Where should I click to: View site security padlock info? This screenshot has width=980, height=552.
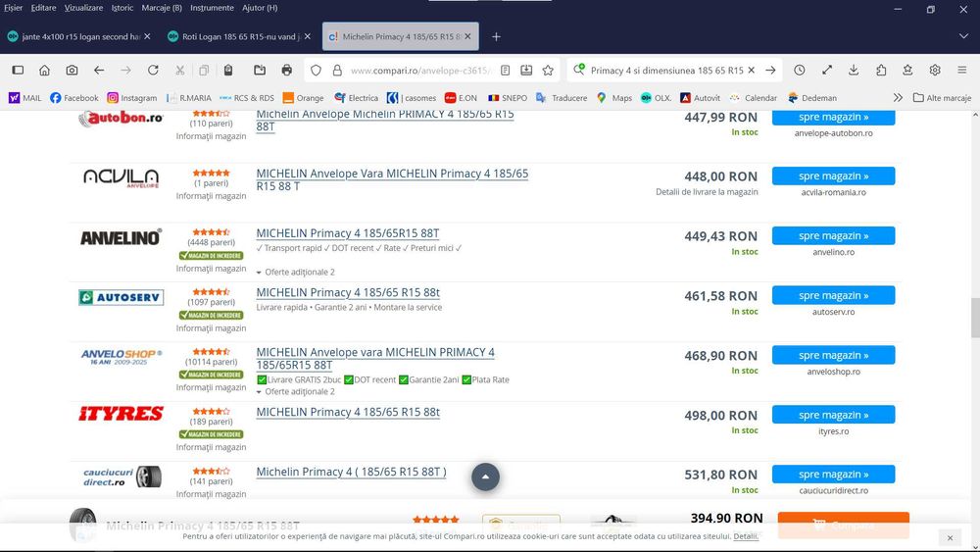pyautogui.click(x=337, y=70)
